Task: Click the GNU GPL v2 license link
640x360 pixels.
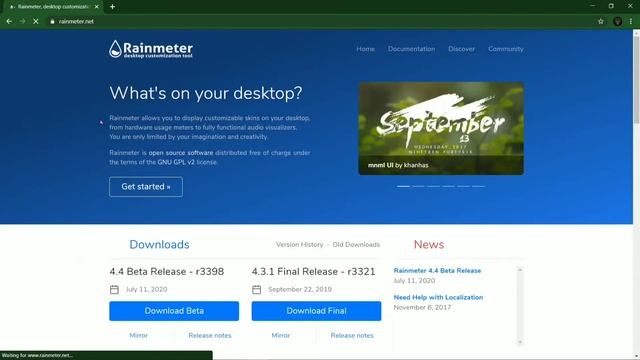Action: tap(176, 162)
